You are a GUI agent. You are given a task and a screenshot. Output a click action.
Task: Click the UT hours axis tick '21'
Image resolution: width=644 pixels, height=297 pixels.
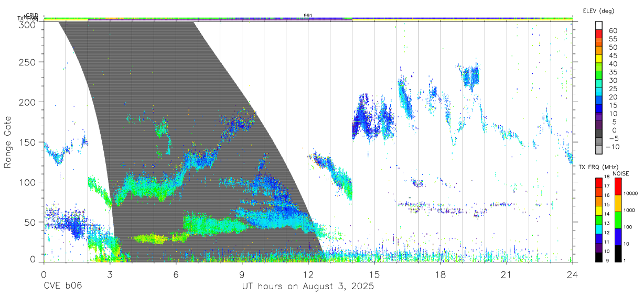pos(507,274)
